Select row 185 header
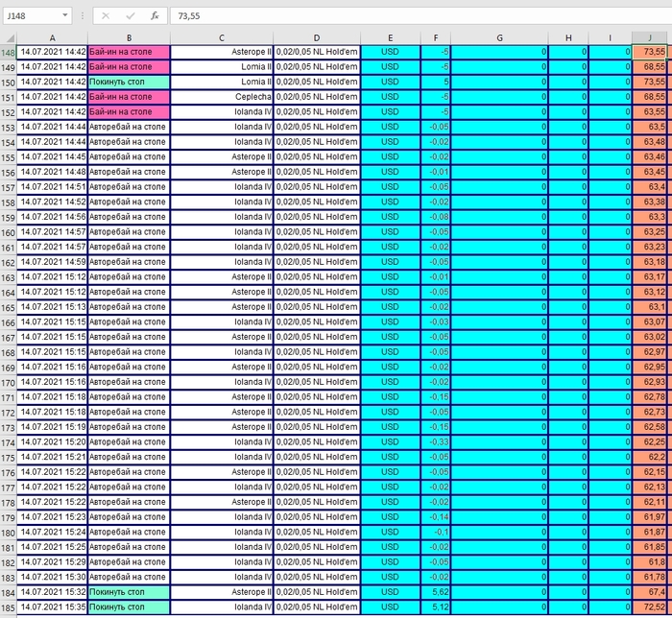Viewport: 672px width, 618px height. coord(8,607)
